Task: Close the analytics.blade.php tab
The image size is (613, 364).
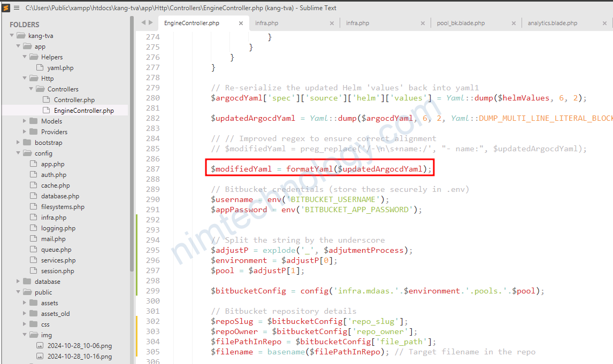Action: coord(604,24)
